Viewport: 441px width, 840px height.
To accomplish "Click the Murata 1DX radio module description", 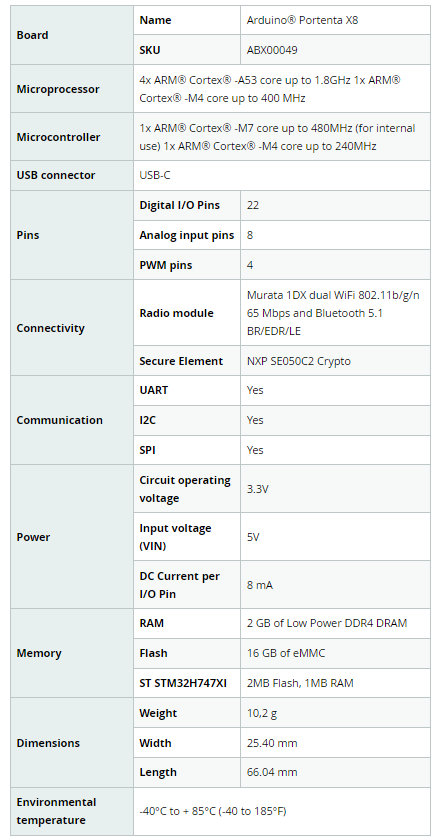I will (335, 313).
